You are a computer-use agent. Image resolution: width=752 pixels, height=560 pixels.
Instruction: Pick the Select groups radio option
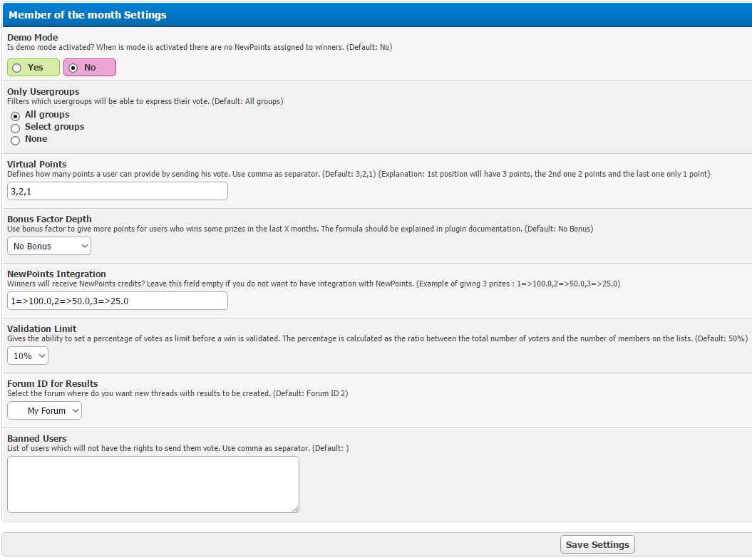pos(16,128)
